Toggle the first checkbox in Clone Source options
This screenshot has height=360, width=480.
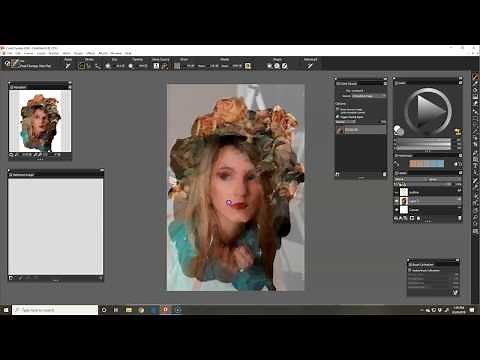coord(338,110)
